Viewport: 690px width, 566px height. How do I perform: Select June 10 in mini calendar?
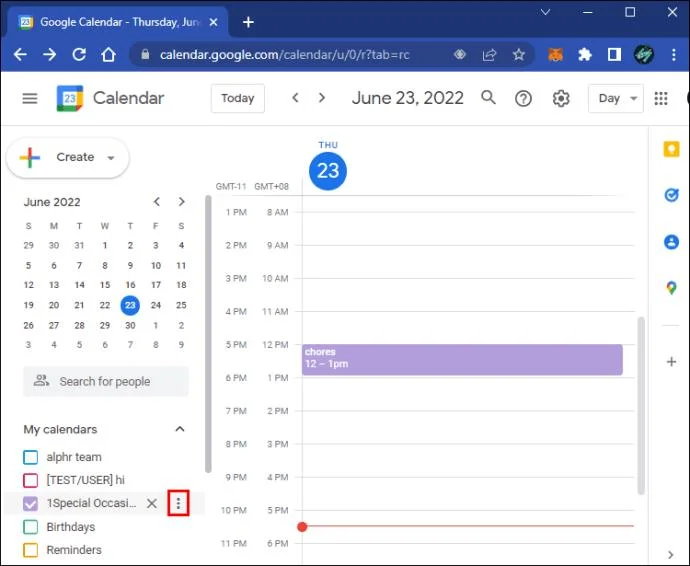[156, 265]
